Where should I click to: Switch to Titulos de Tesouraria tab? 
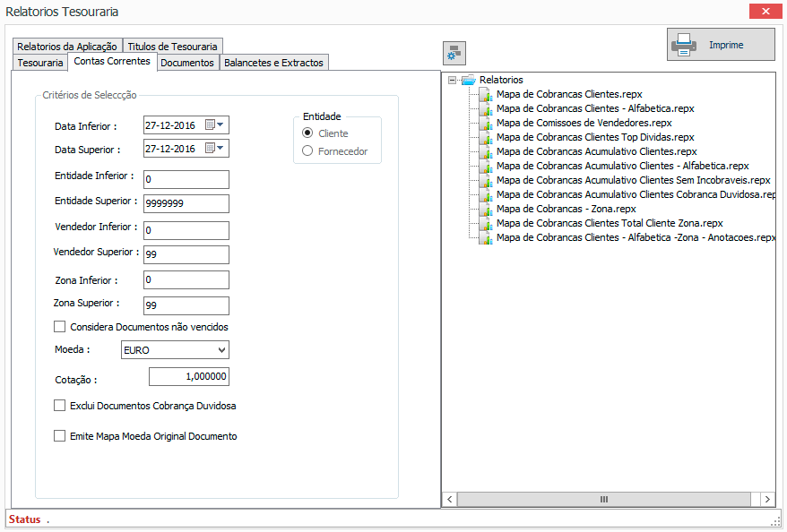[172, 47]
